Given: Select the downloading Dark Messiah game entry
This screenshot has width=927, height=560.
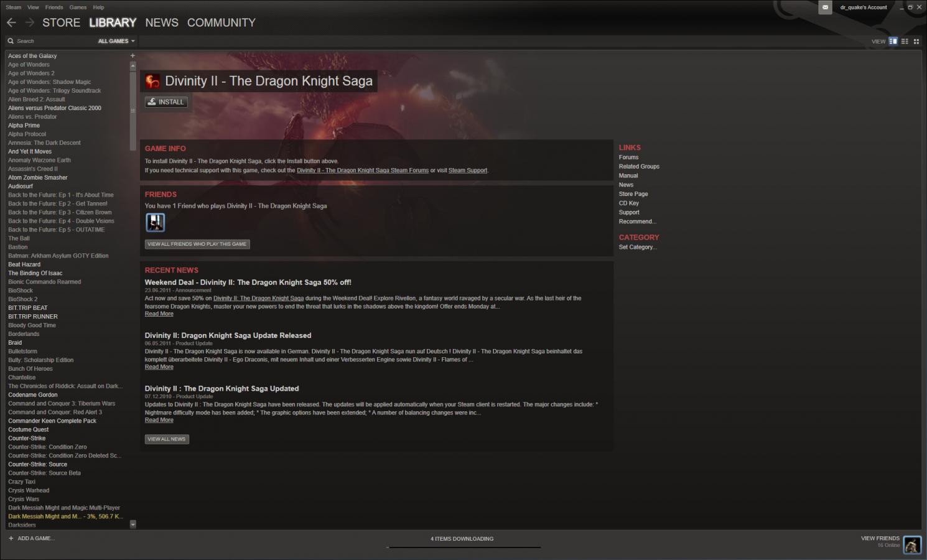Looking at the screenshot, I should click(65, 516).
